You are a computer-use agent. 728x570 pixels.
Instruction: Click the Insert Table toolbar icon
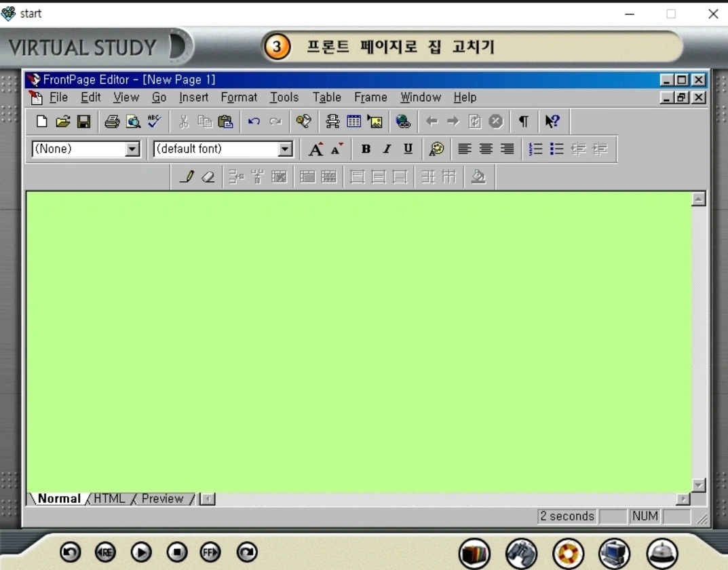[353, 121]
